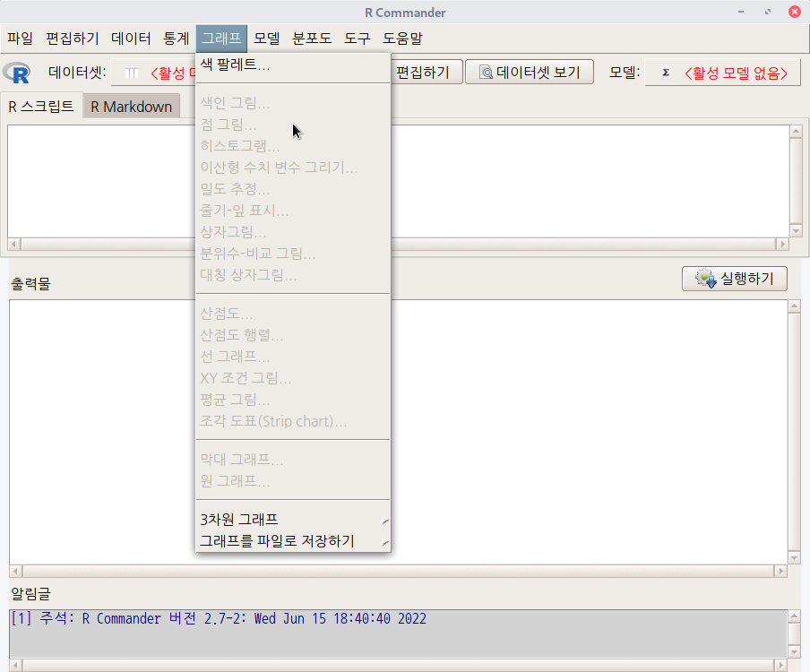810x672 pixels.
Task: Close the open 그래프 menu header
Action: (x=221, y=39)
